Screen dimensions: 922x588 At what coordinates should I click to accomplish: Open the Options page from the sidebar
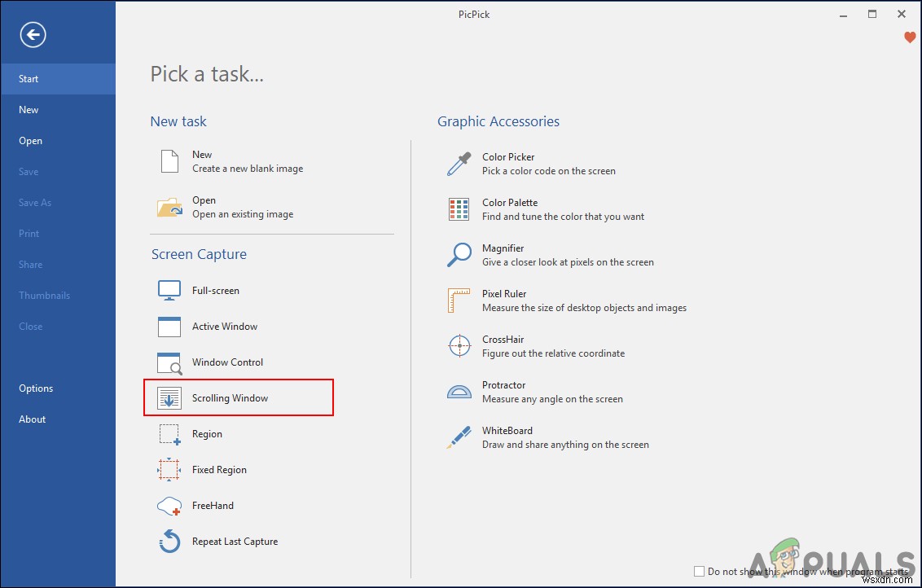click(x=35, y=388)
